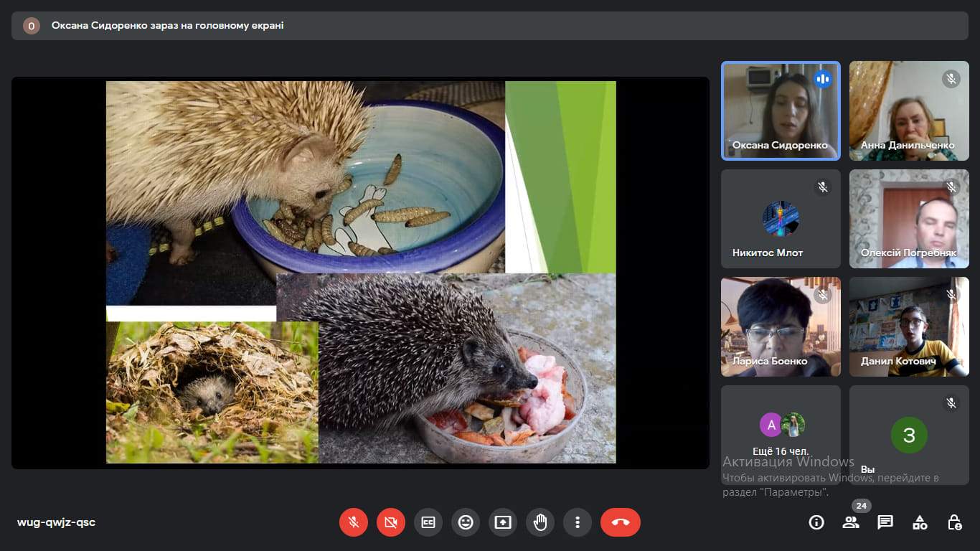Click the shared hedgehog presentation slide
The height and width of the screenshot is (551, 980).
[360, 273]
